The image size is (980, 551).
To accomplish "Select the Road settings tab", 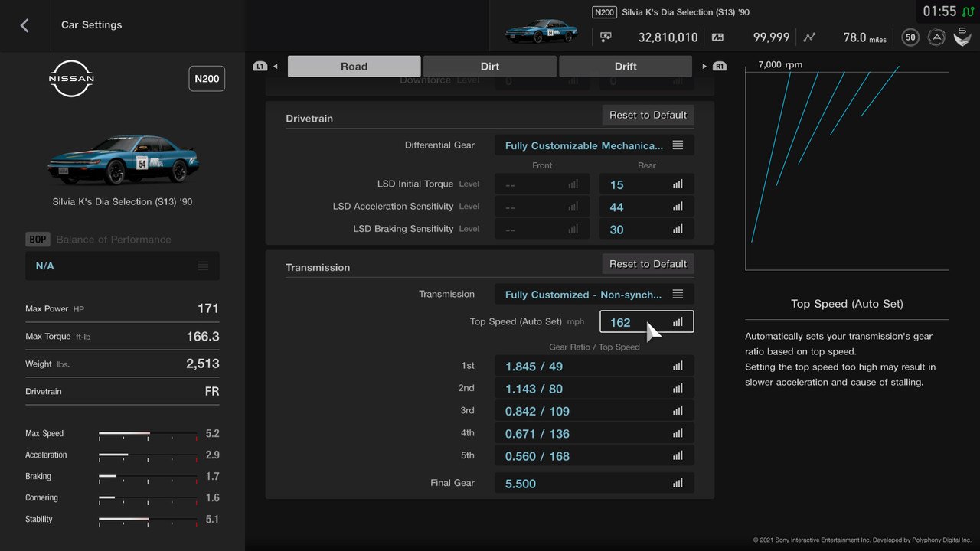I will [354, 67].
